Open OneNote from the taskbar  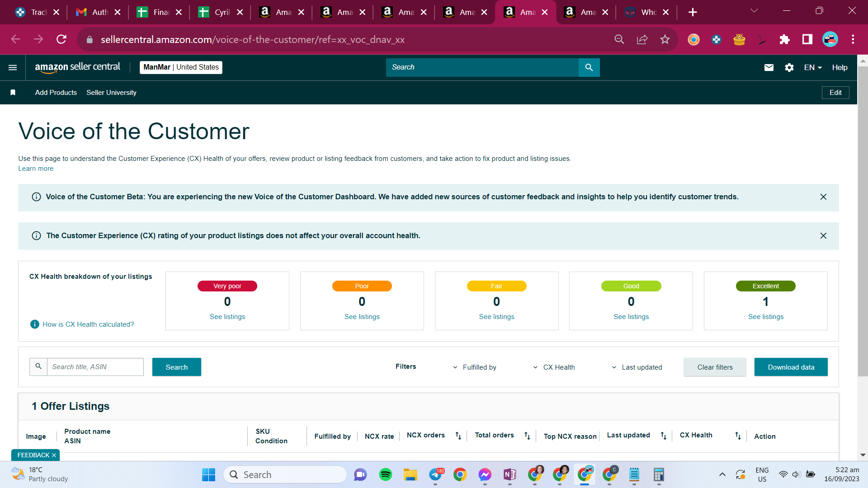[510, 474]
